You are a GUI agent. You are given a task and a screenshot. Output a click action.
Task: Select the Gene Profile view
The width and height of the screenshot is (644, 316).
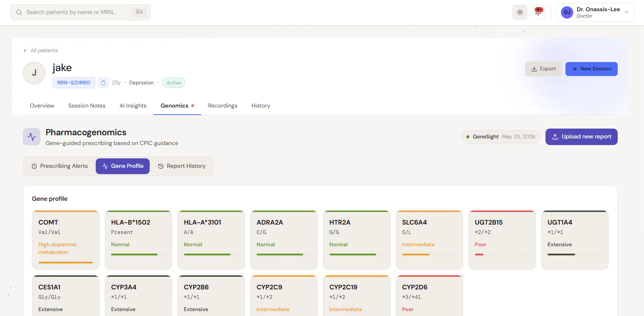tap(123, 166)
